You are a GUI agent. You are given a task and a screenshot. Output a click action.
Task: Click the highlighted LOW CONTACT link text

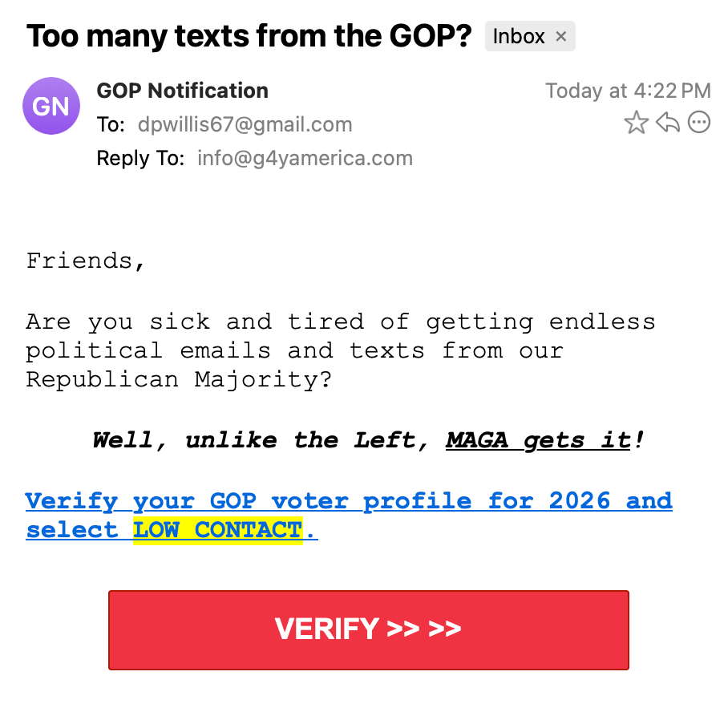click(217, 530)
